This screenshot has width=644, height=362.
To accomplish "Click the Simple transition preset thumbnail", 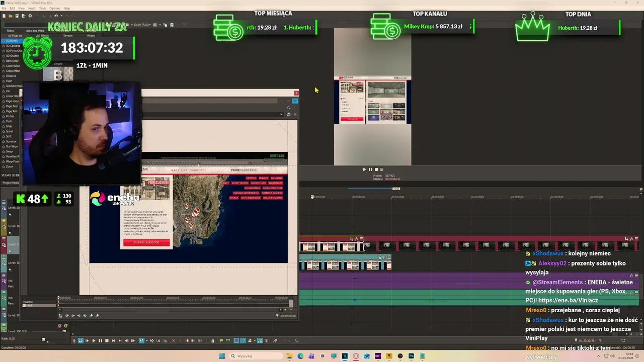I will tap(58, 73).
